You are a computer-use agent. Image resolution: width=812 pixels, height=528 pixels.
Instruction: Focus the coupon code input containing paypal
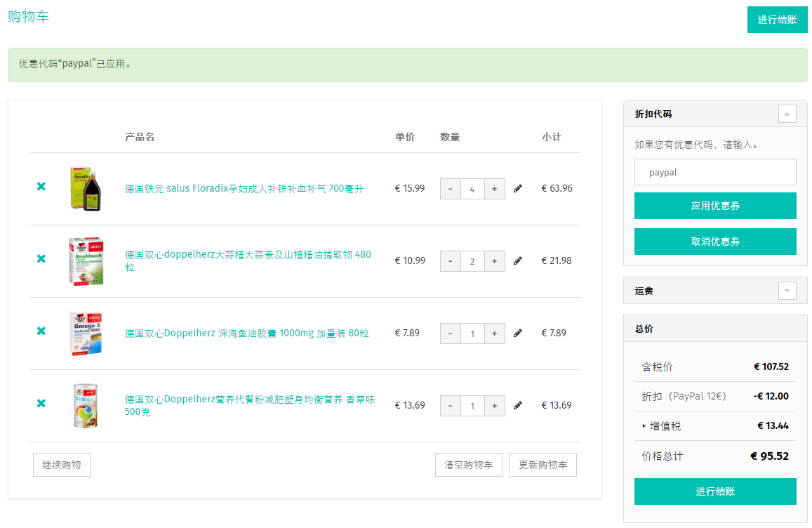715,172
